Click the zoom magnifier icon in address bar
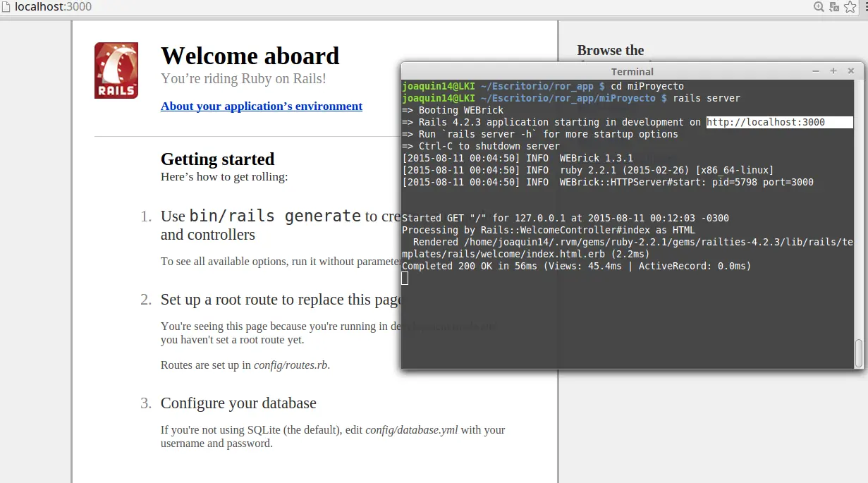The height and width of the screenshot is (483, 868). pyautogui.click(x=819, y=7)
